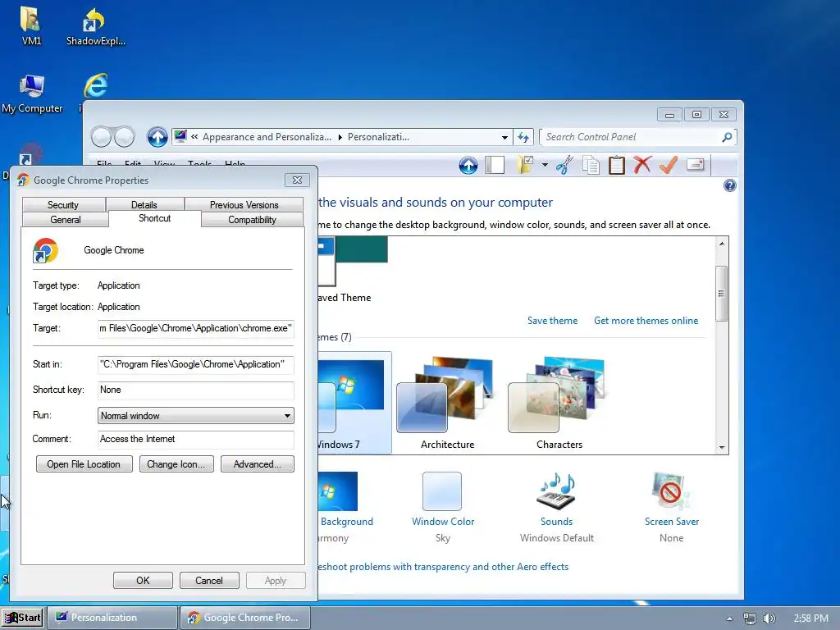Click the Forward navigation button
This screenshot has height=630, width=840.
pos(125,137)
